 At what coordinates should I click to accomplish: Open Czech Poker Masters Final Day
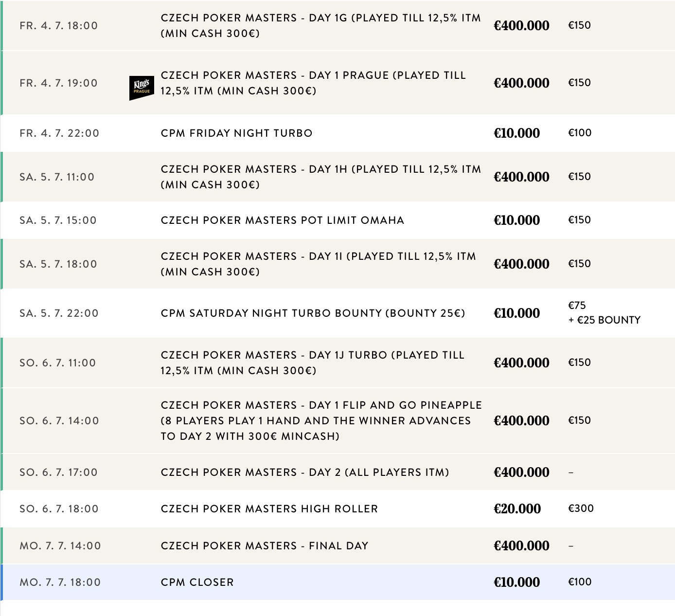(265, 545)
